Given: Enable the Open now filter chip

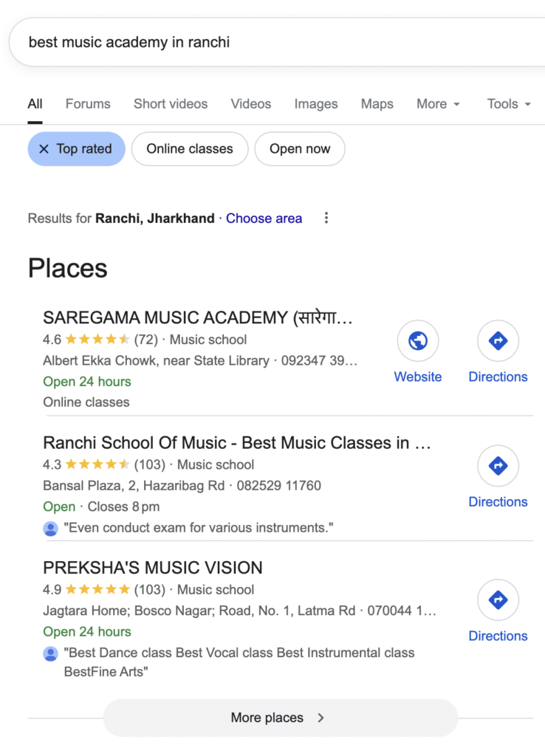Looking at the screenshot, I should pos(300,149).
